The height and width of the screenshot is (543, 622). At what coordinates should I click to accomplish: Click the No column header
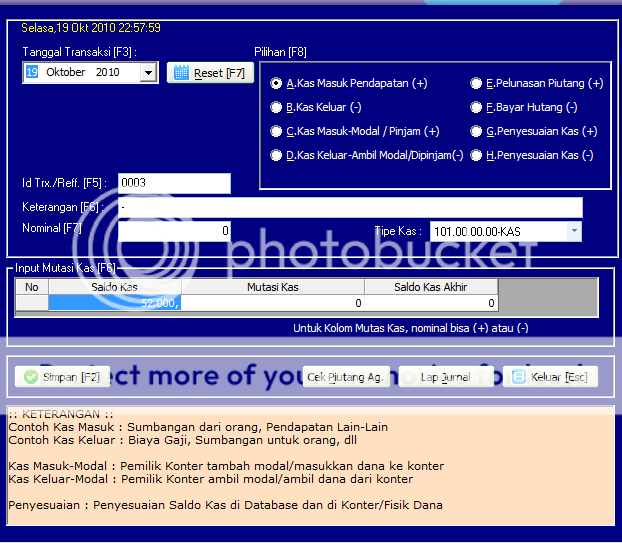[x=32, y=287]
